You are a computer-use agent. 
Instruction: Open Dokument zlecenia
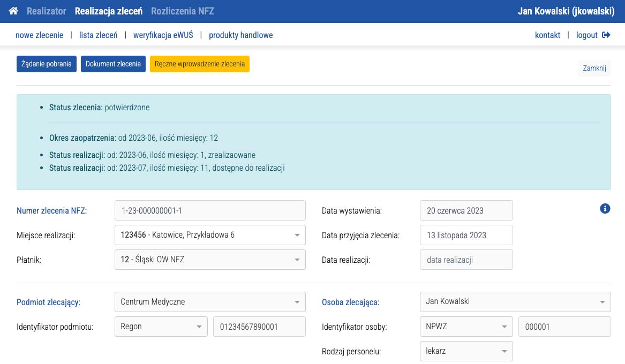point(113,64)
